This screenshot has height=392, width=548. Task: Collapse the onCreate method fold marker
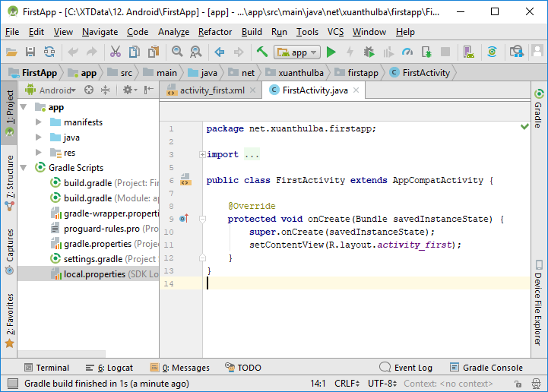coord(202,219)
